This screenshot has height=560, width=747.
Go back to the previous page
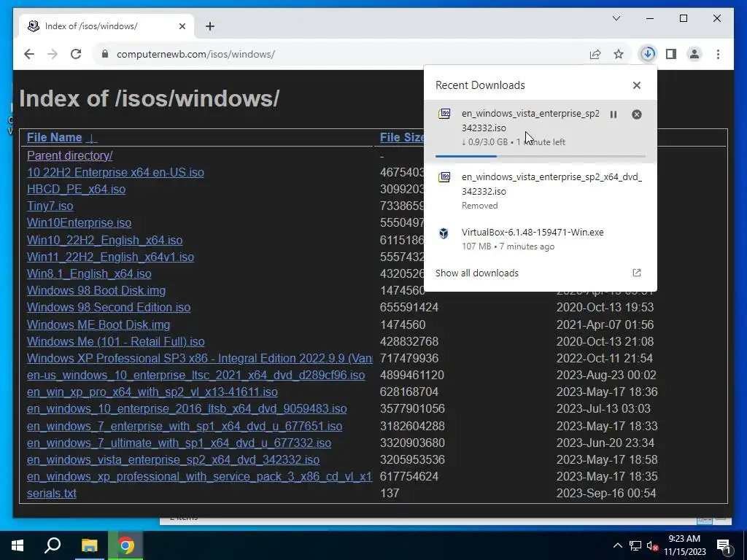pyautogui.click(x=29, y=54)
